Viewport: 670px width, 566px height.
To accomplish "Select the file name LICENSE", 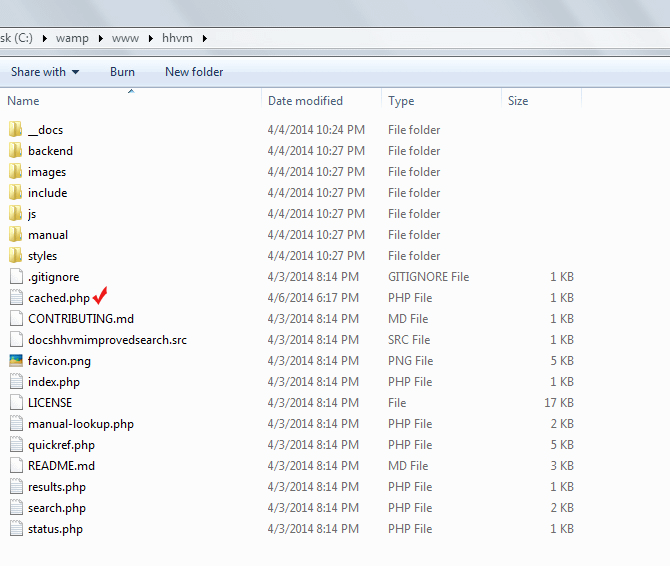I will click(x=50, y=403).
